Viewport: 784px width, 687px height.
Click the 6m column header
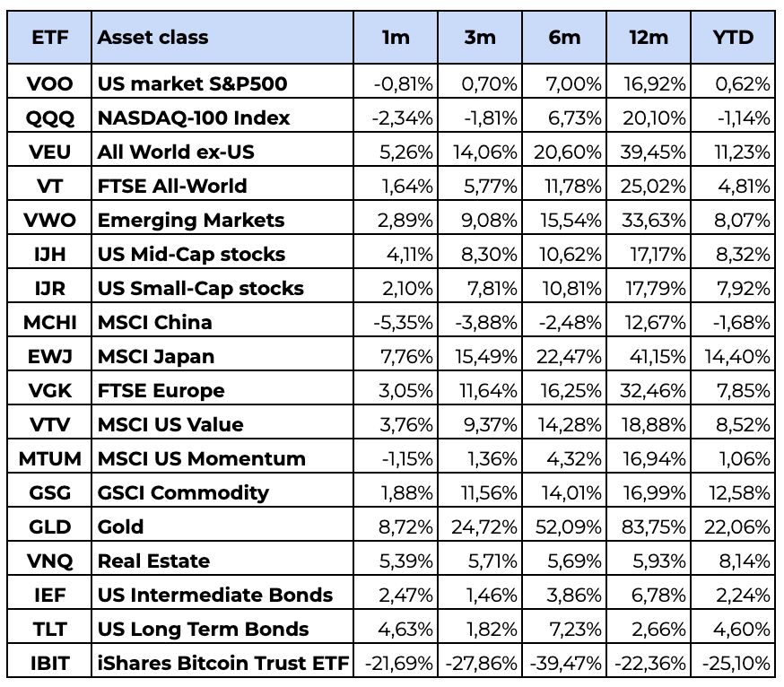[563, 38]
